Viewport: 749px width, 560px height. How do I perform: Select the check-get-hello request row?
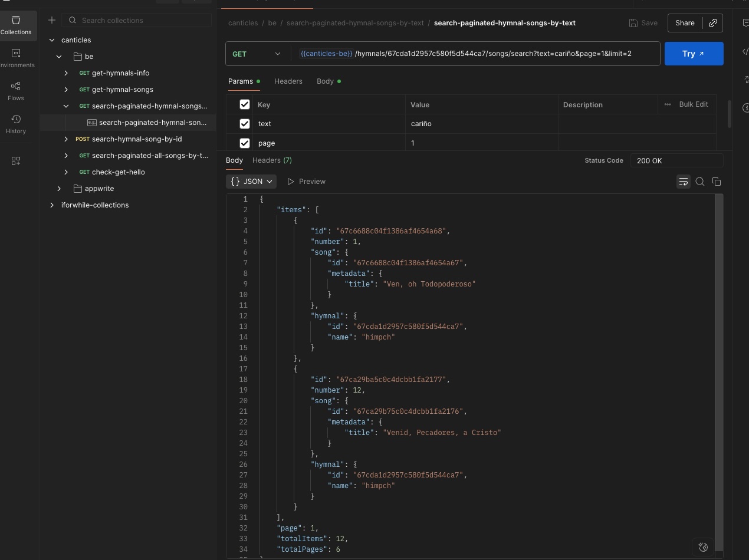click(128, 172)
